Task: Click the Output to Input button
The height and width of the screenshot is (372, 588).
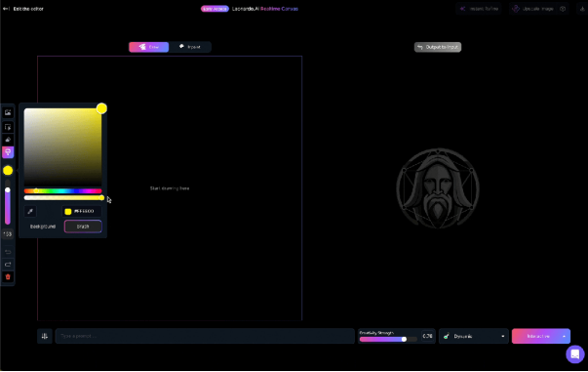Action: coord(438,47)
